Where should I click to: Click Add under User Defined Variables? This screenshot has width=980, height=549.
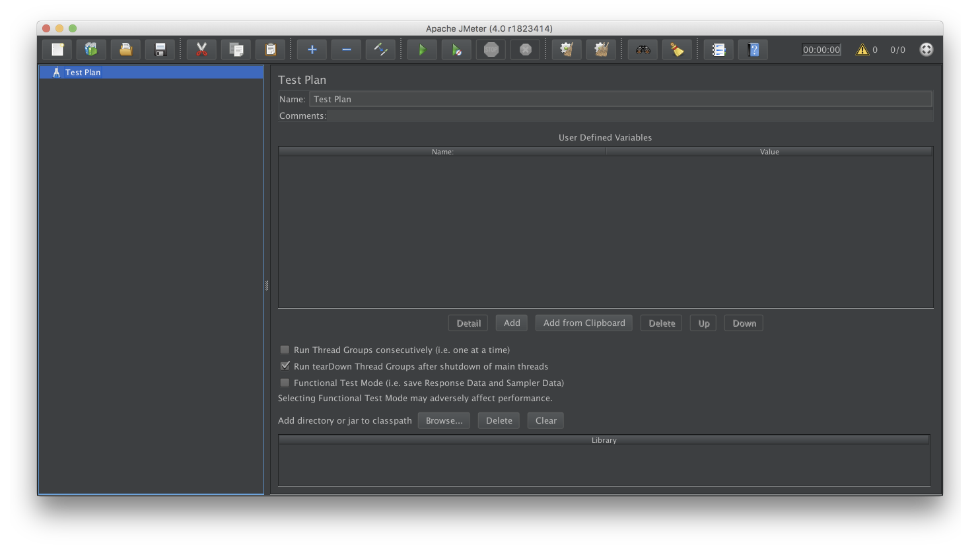coord(512,323)
